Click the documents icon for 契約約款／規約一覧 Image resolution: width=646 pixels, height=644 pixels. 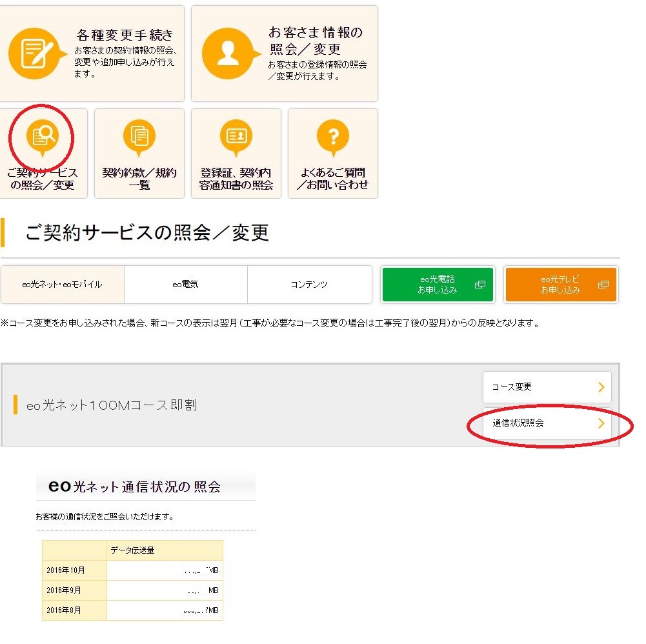(139, 136)
